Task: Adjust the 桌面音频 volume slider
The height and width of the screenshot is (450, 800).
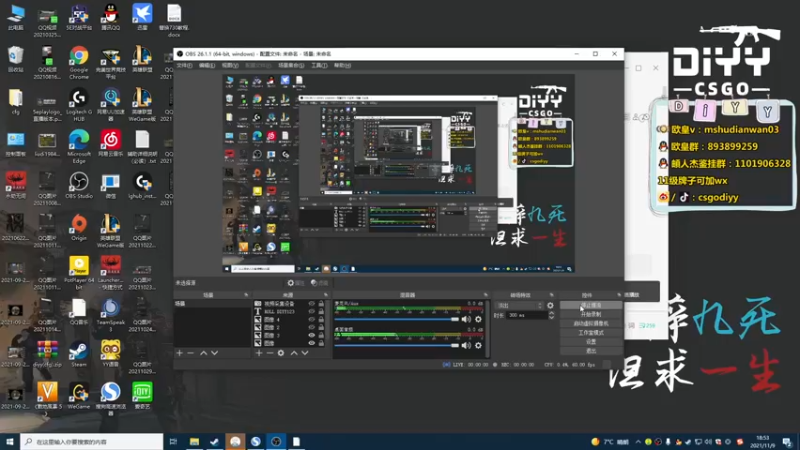Action: (x=397, y=345)
